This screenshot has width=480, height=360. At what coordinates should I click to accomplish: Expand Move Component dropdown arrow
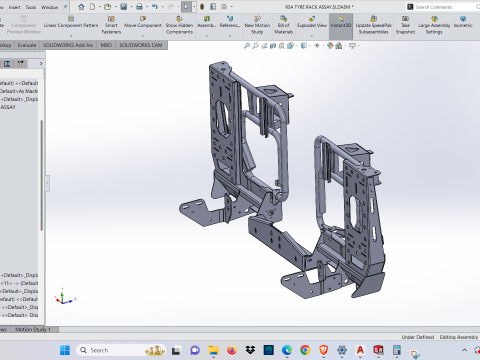[143, 36]
